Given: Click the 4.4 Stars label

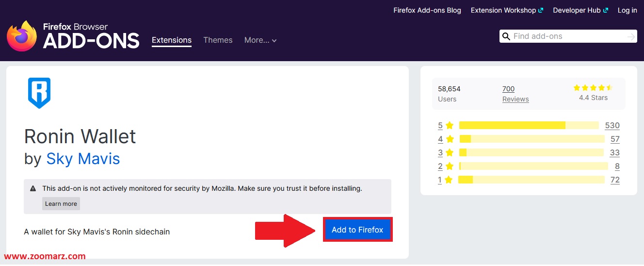Looking at the screenshot, I should tap(593, 98).
